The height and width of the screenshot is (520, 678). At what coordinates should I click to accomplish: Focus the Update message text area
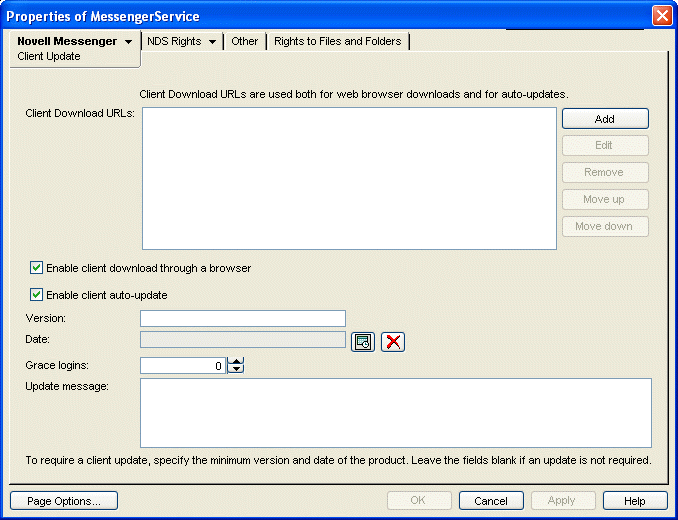(396, 413)
